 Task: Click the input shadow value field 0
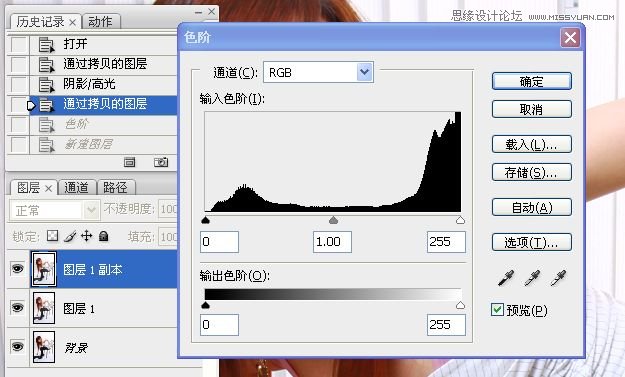220,242
